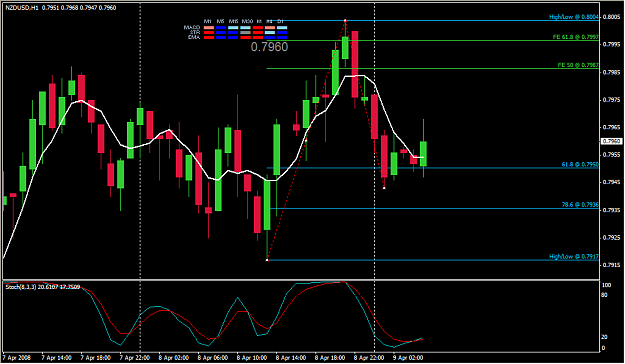The image size is (625, 364).
Task: Click the M30 timeframe column header
Action: (247, 21)
